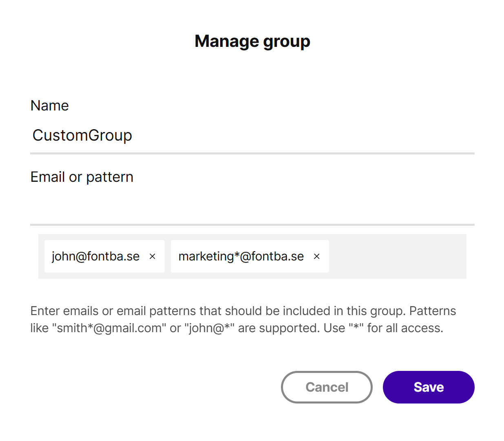
Task: Select the john@fontba.se chip text
Action: 96,256
